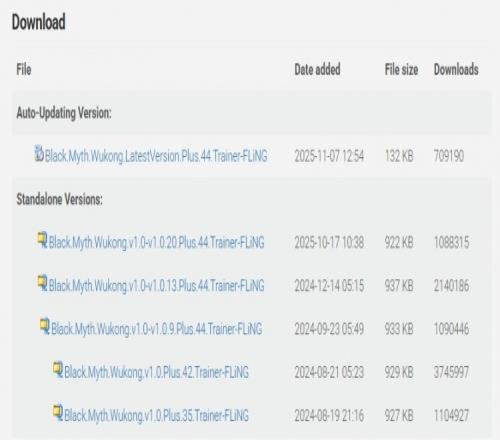Click the Auto-Updating Version section heading
The width and height of the screenshot is (500, 440).
click(x=64, y=113)
